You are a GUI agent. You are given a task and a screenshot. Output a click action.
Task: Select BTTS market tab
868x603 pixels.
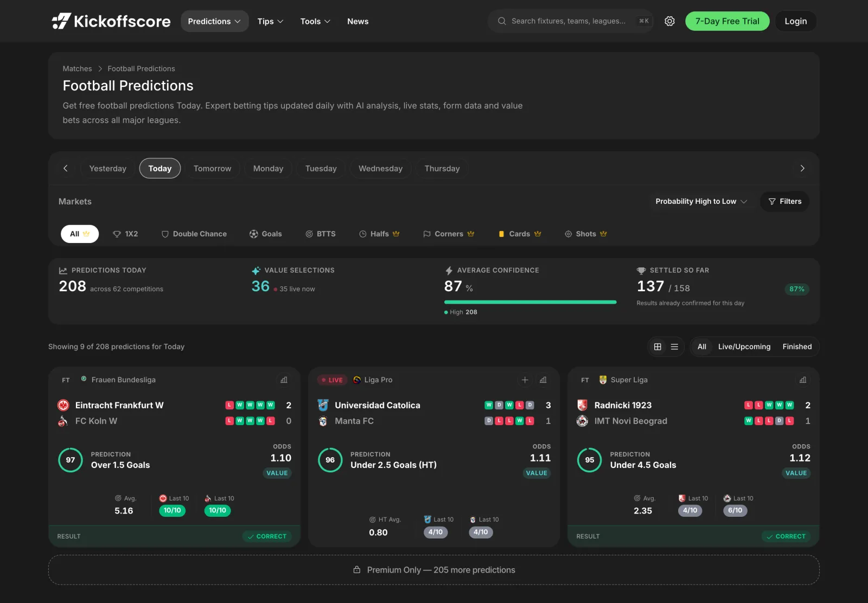click(321, 234)
